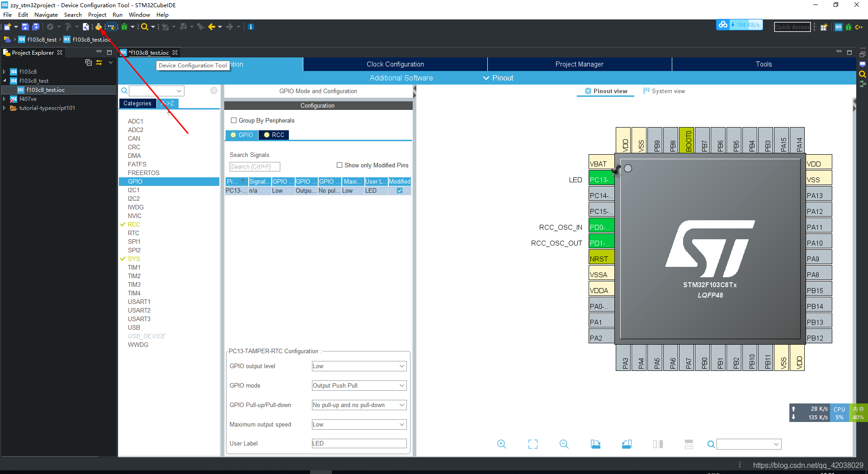Select the RCC configuration tab
The height and width of the screenshot is (474, 868).
pyautogui.click(x=274, y=135)
